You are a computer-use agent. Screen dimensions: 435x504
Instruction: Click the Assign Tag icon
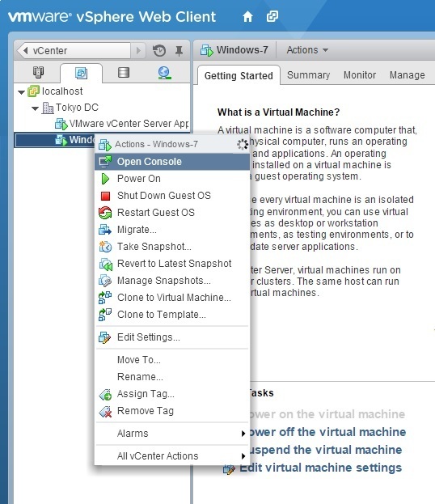(105, 394)
